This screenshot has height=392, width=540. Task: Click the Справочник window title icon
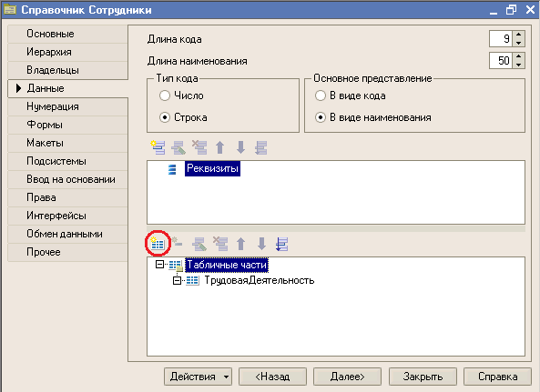tap(10, 10)
